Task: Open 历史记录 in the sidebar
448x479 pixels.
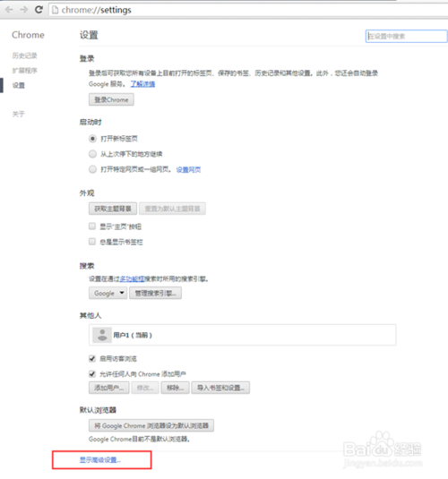Action: coord(25,56)
